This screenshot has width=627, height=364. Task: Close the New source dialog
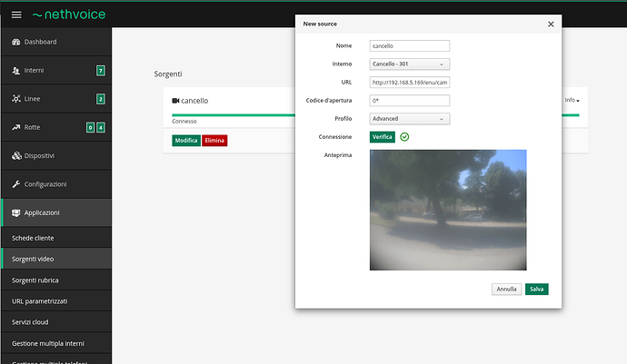[551, 25]
